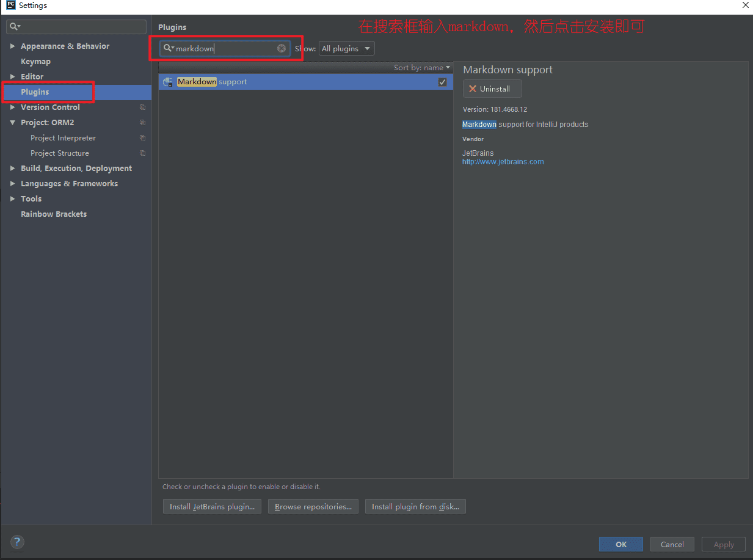
Task: Open the Show All plugins dropdown
Action: (x=346, y=48)
